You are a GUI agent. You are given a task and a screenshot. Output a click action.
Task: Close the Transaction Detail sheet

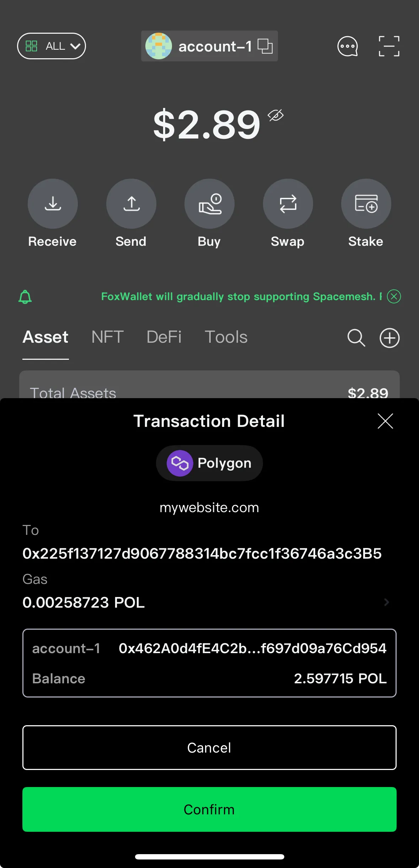click(385, 421)
